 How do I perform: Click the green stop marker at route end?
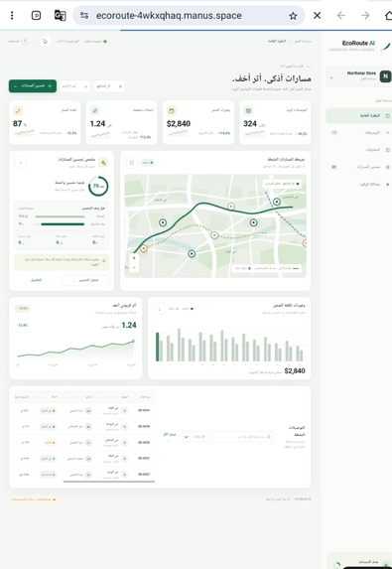click(x=277, y=202)
